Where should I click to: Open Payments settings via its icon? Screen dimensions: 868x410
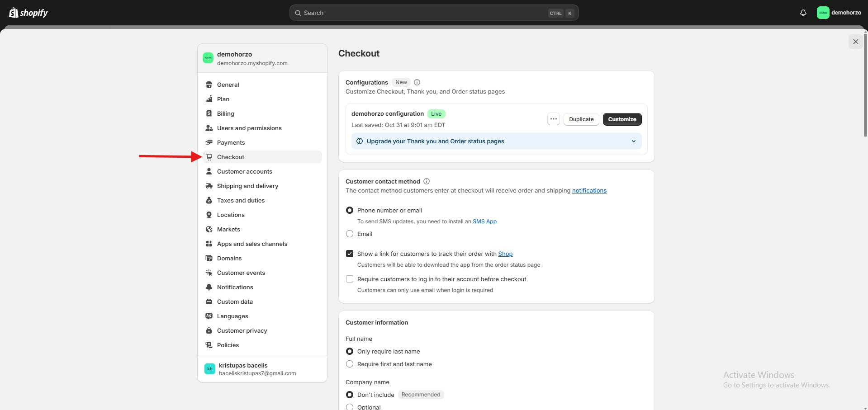coord(209,142)
